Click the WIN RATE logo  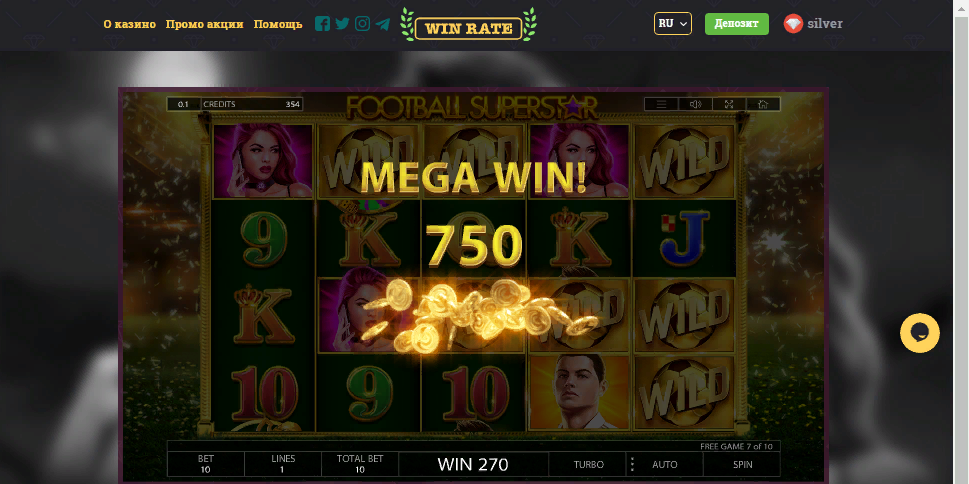coord(468,26)
